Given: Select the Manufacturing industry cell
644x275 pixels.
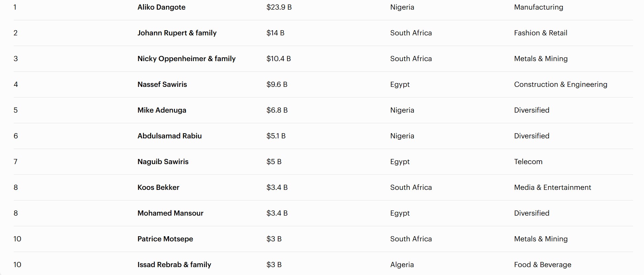Looking at the screenshot, I should pyautogui.click(x=538, y=7).
